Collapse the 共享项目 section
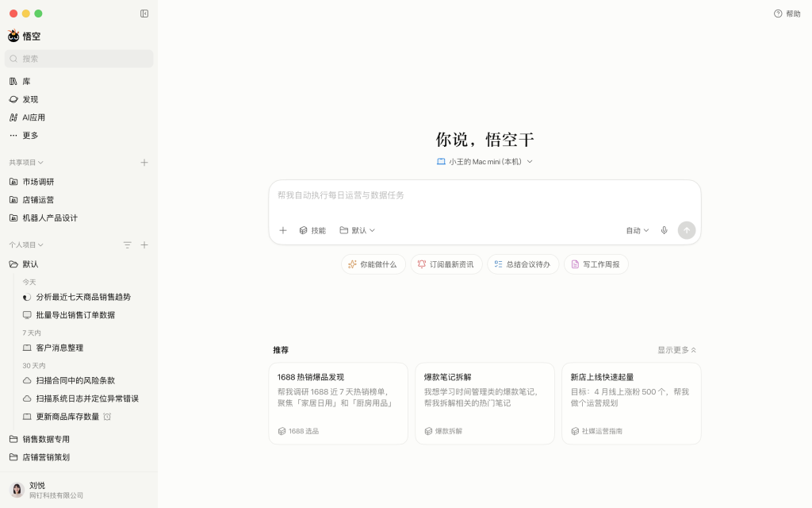Viewport: 812px width, 508px height. click(x=26, y=163)
